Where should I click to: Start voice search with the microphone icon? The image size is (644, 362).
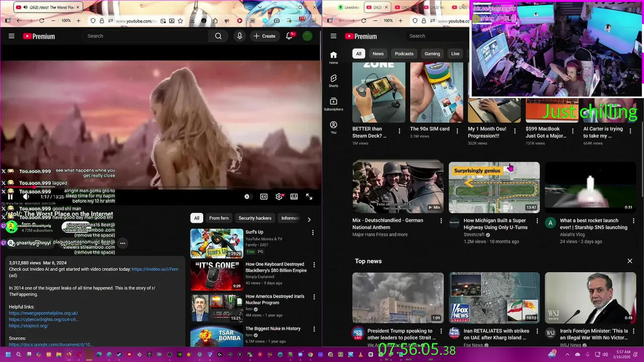(239, 36)
